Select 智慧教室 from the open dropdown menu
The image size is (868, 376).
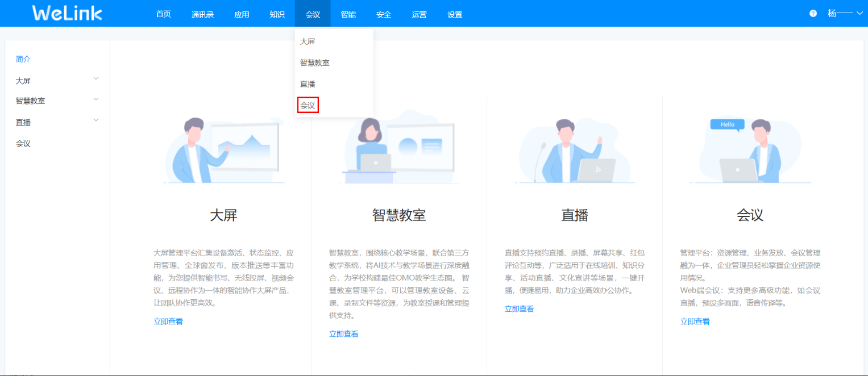pyautogui.click(x=314, y=62)
